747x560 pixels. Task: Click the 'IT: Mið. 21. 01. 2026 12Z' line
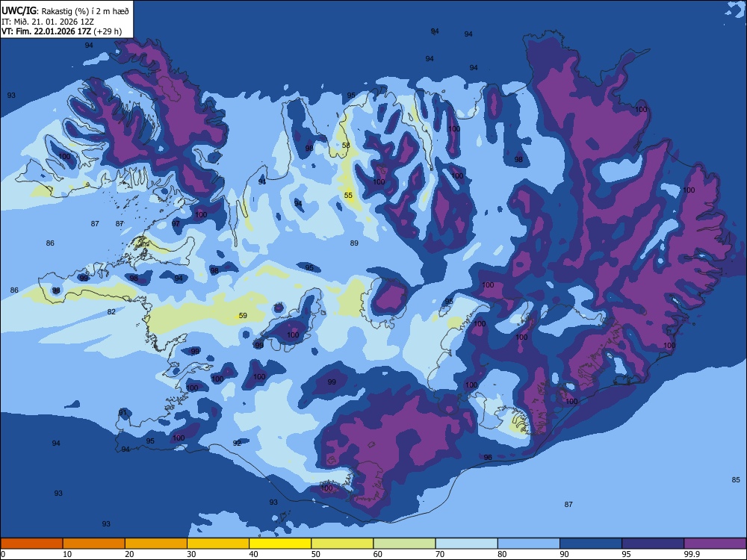click(48, 22)
